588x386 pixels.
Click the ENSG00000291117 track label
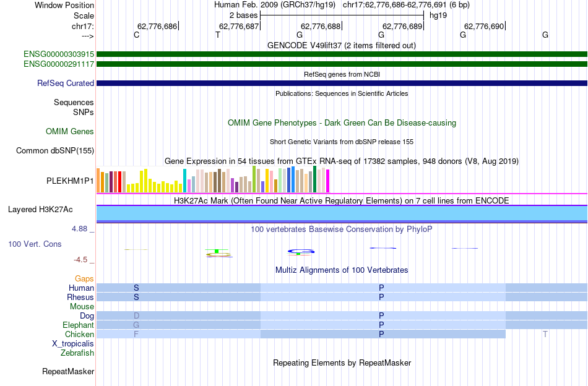(x=59, y=64)
